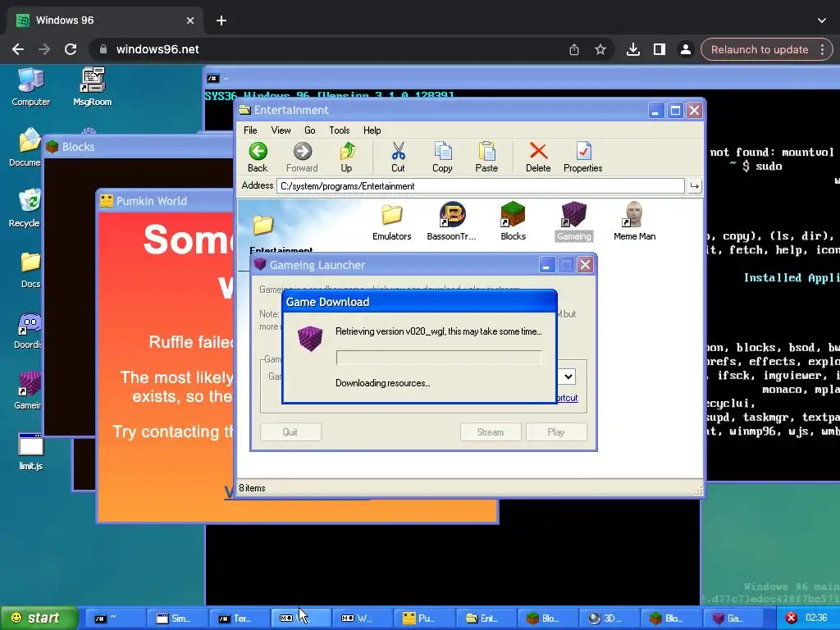The image size is (840, 630).
Task: Click the shortcut link in Gameing Launcher
Action: click(x=568, y=398)
